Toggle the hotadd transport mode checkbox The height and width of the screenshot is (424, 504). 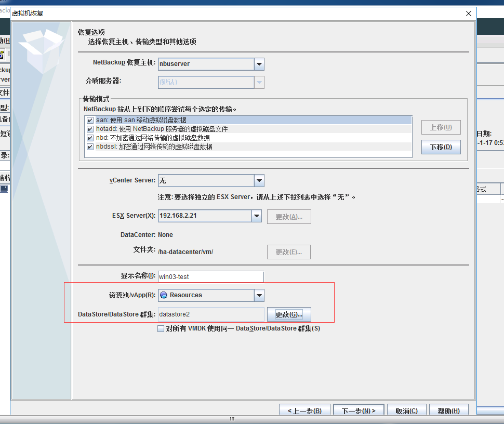pos(90,129)
